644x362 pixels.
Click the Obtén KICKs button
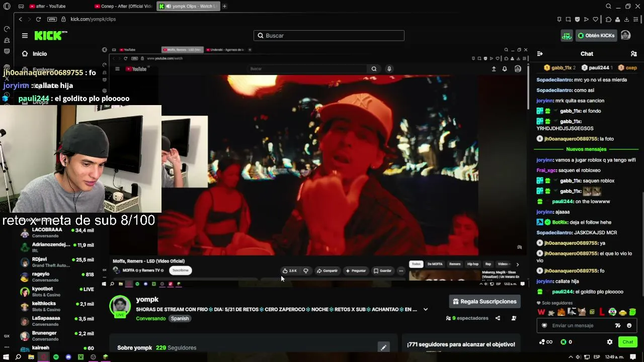tap(597, 36)
